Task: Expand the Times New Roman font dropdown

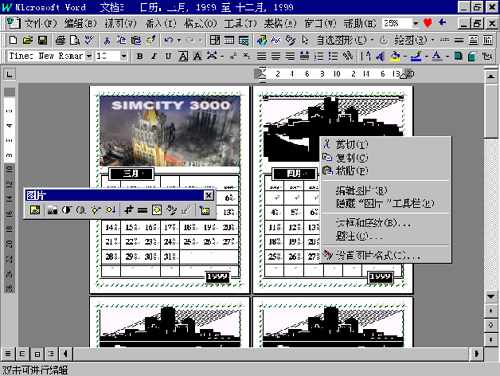Action: coord(89,56)
